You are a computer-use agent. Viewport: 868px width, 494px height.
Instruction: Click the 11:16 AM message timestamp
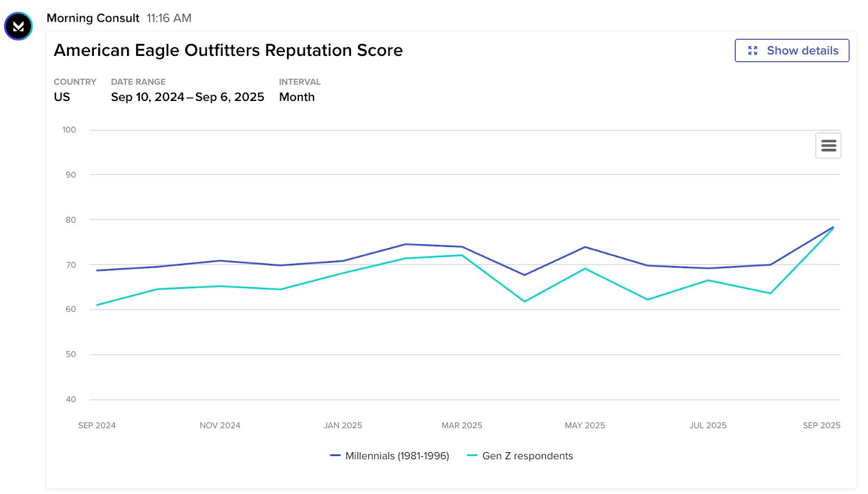169,18
